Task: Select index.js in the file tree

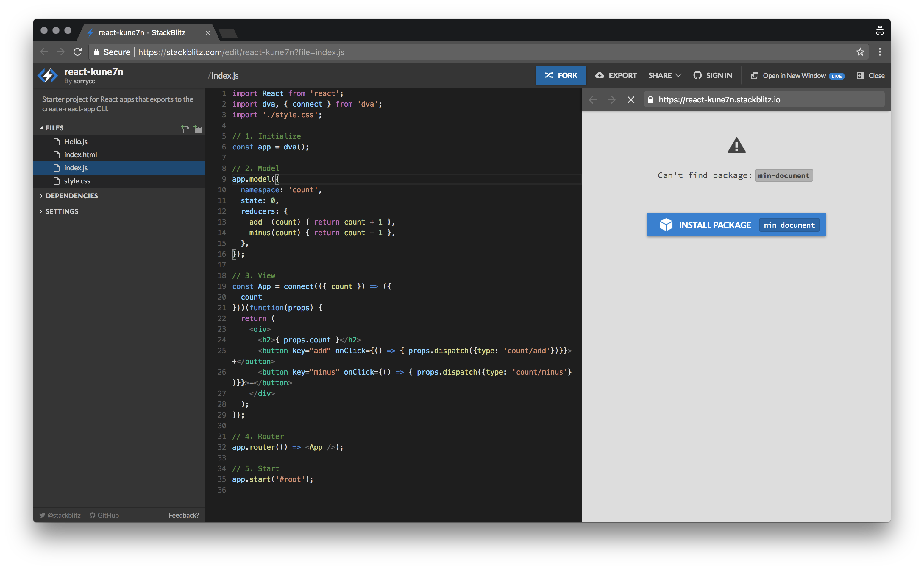Action: [x=119, y=168]
